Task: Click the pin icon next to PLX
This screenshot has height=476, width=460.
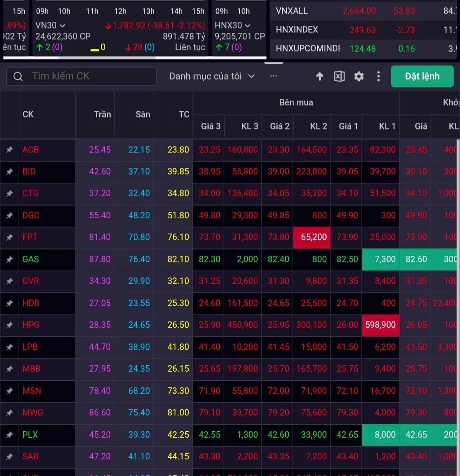Action: (x=9, y=435)
